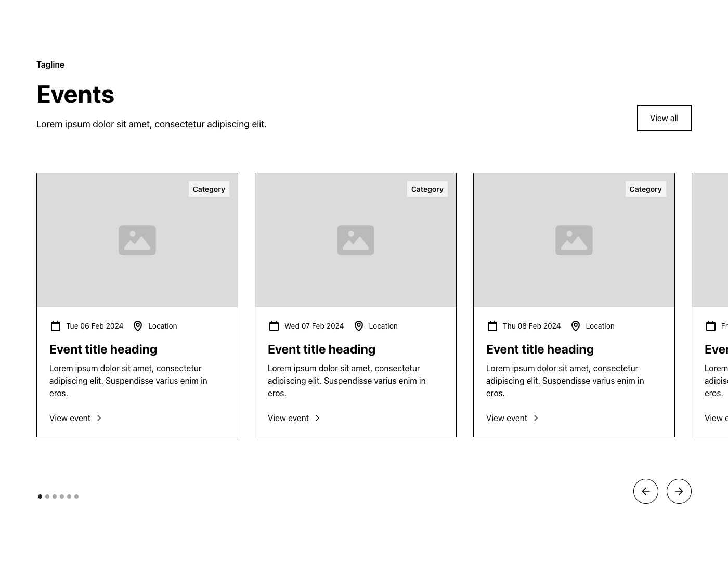This screenshot has height=562, width=728.
Task: Select the second carousel pagination dot
Action: tap(47, 496)
